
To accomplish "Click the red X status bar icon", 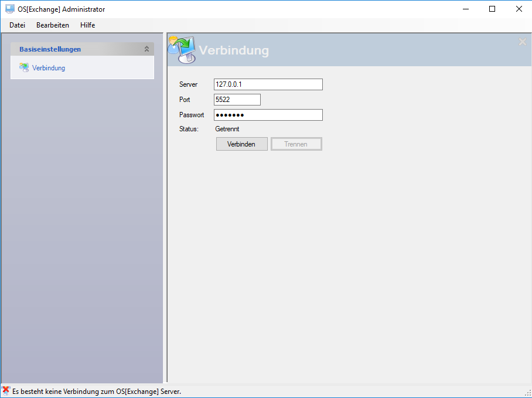I will (x=6, y=390).
